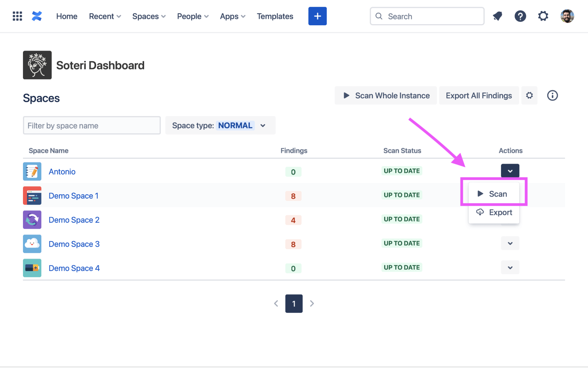Open the Demo Space 1 link

point(74,196)
